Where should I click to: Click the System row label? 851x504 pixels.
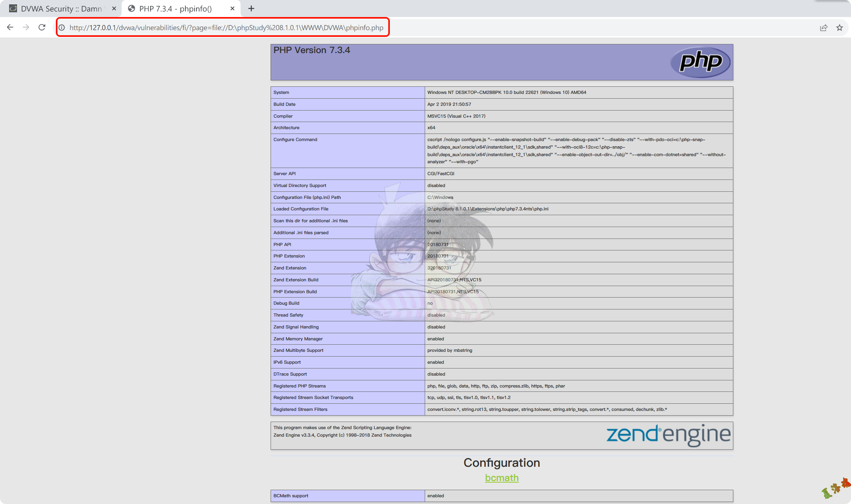pyautogui.click(x=281, y=92)
